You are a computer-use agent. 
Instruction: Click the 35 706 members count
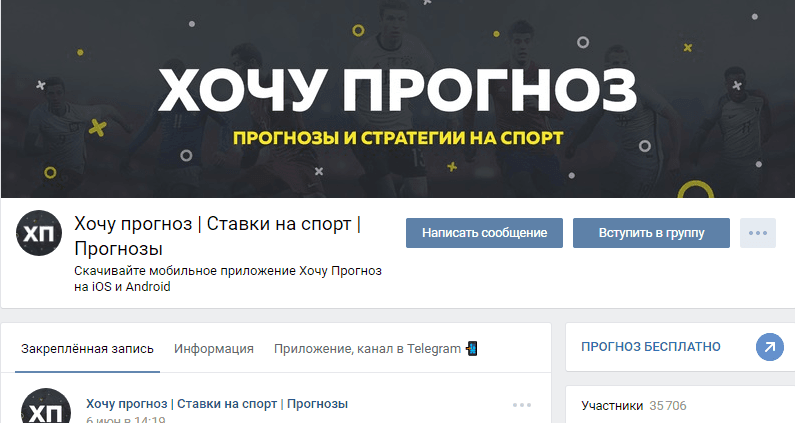click(x=668, y=406)
